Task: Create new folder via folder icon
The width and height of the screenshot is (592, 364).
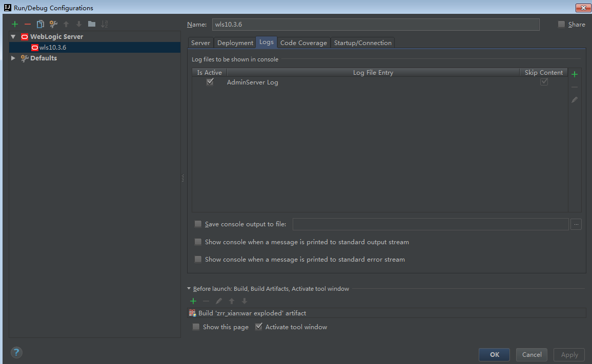Action: pos(92,24)
